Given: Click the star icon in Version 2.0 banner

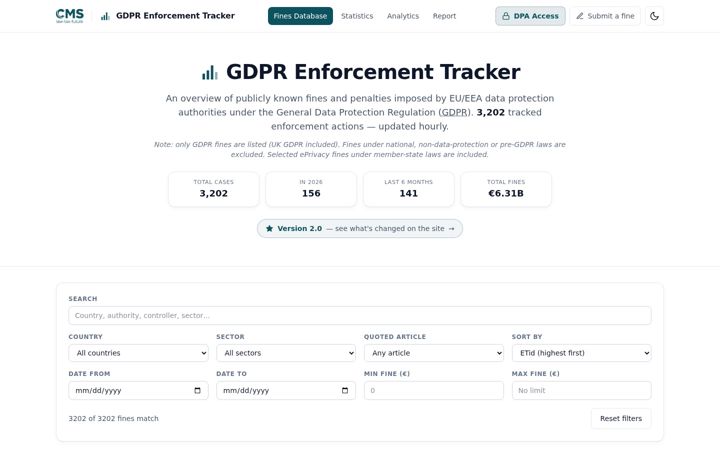Looking at the screenshot, I should pos(270,228).
